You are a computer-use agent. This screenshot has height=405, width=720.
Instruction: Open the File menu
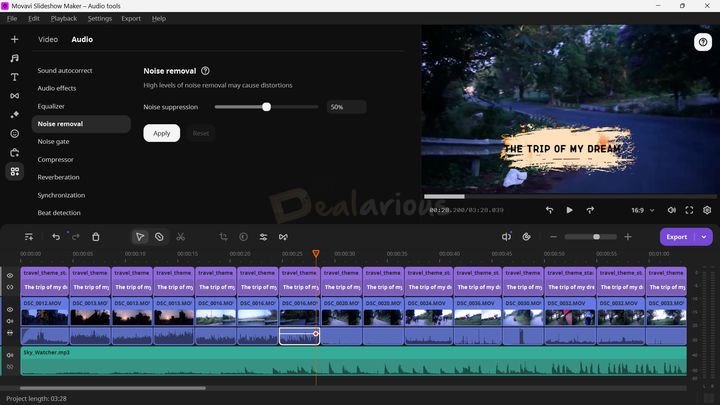(12, 18)
